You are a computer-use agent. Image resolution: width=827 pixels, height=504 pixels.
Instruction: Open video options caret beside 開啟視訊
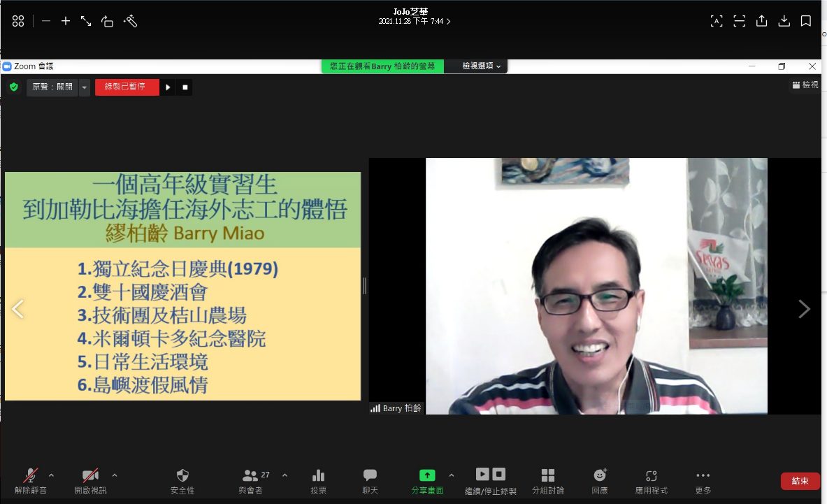click(x=115, y=475)
